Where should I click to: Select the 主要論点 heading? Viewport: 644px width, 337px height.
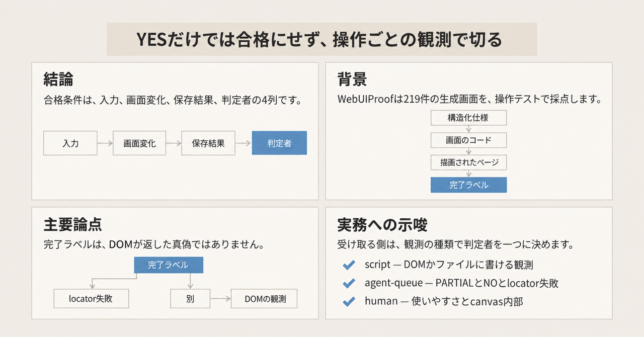point(73,224)
